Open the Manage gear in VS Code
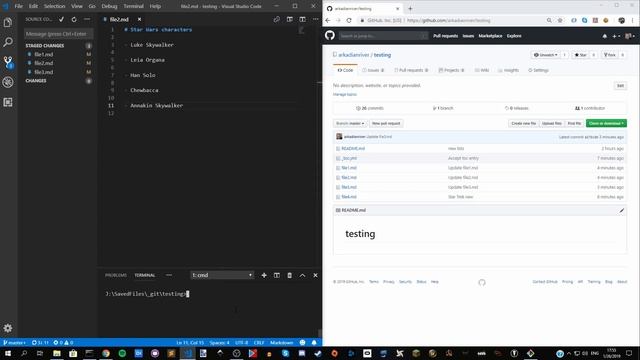 pos(8,328)
